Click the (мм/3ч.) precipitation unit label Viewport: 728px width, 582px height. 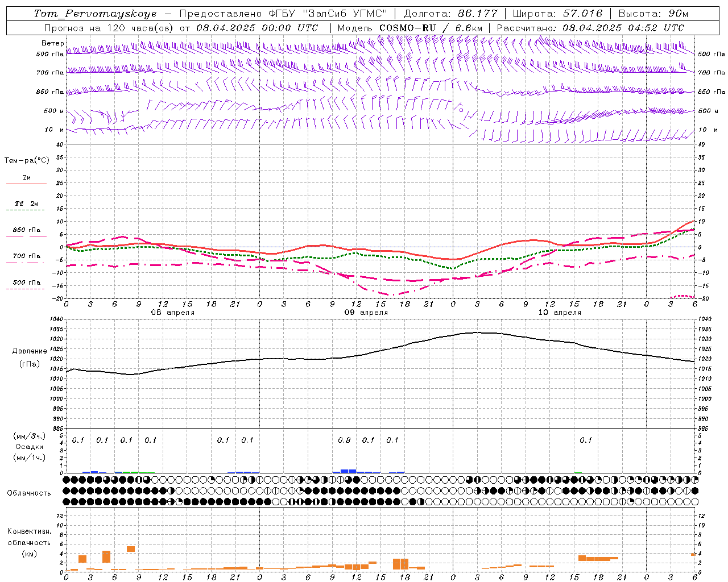point(30,436)
